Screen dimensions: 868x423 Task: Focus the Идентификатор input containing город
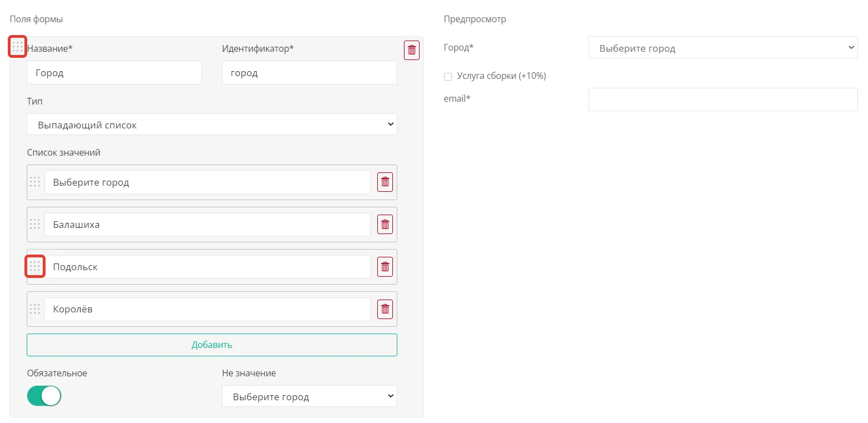(x=310, y=73)
